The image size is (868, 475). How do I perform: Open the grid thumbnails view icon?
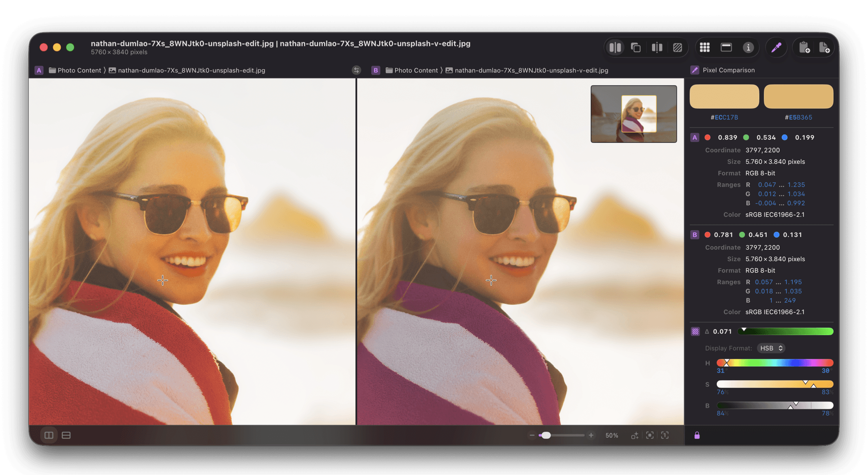click(705, 48)
